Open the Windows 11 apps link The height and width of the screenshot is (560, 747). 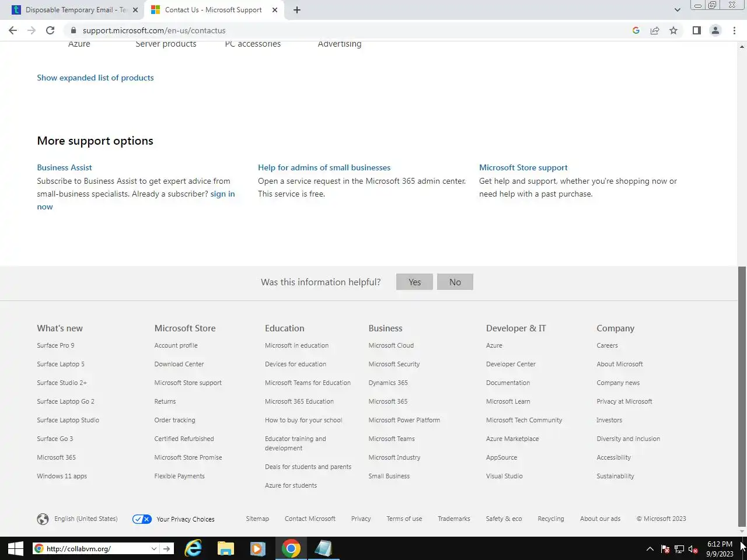(x=62, y=476)
